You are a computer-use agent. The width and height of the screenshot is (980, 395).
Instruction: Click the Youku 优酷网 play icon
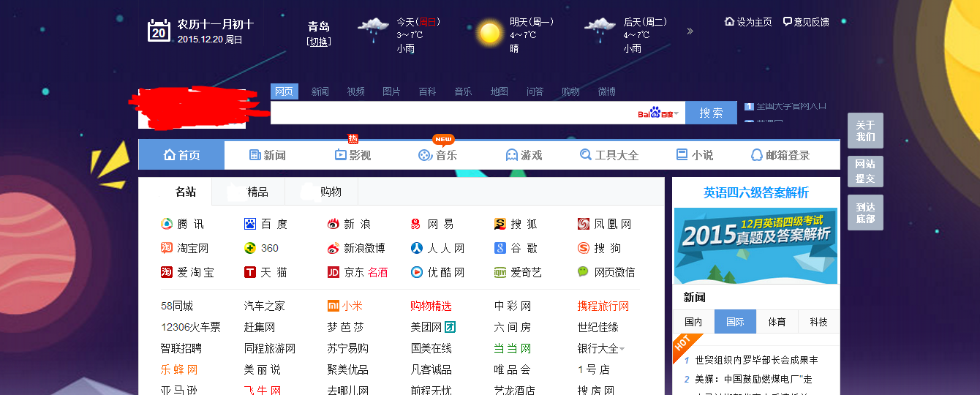tap(416, 272)
